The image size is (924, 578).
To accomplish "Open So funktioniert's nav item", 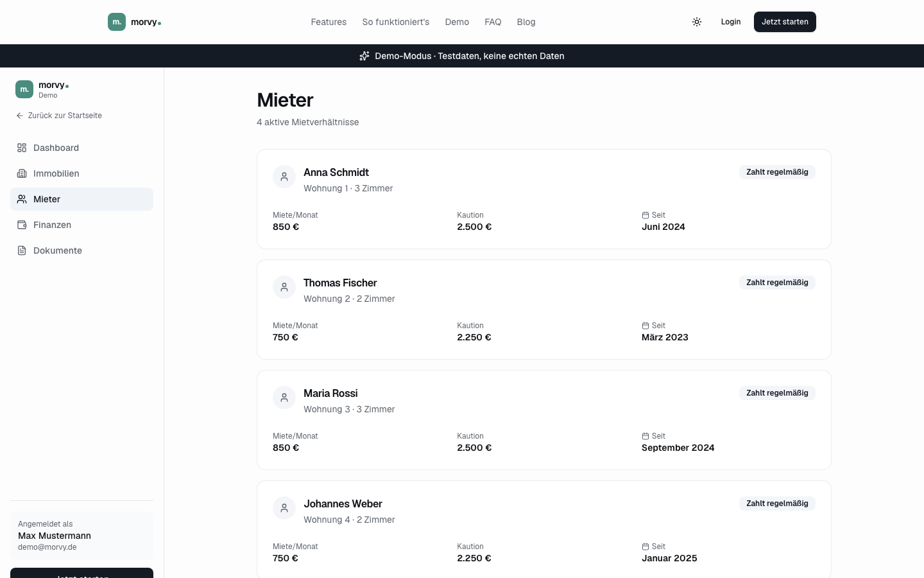I will point(396,22).
